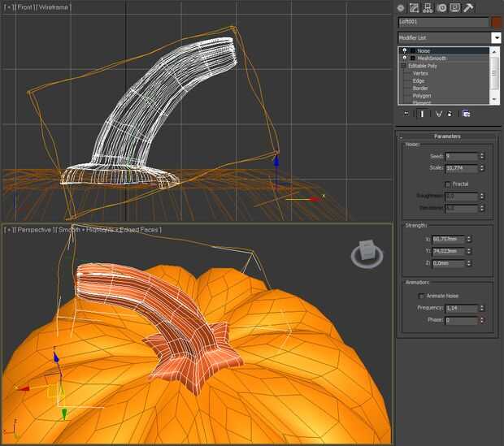Toggle the Noise modifier lightbulb
504x446 pixels.
[402, 50]
